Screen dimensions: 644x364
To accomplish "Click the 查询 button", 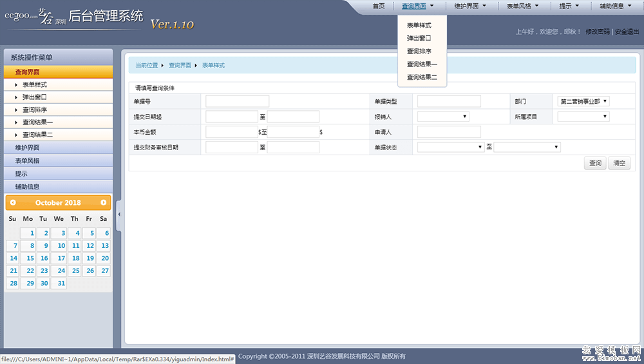I will pos(595,163).
